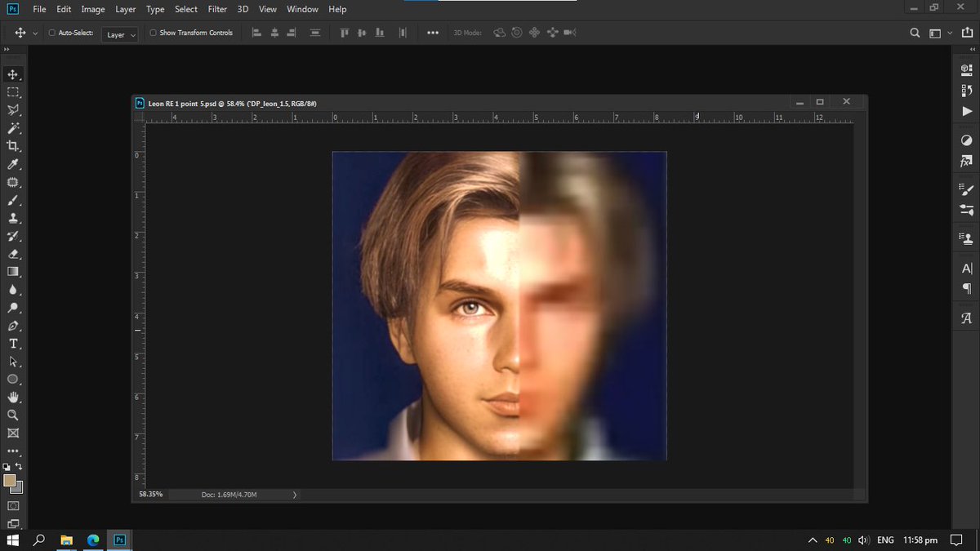
Task: Align horizontal centers of layers
Action: point(274,33)
